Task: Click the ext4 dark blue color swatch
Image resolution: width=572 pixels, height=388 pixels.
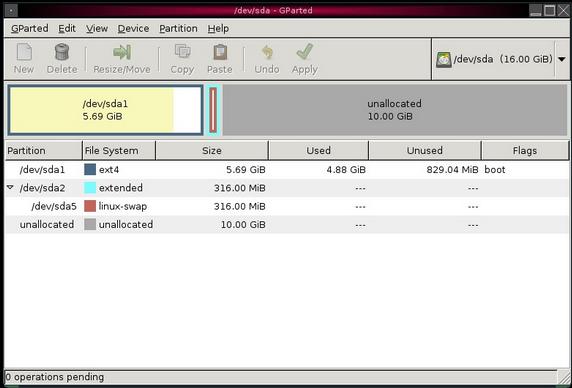Action: coord(90,169)
